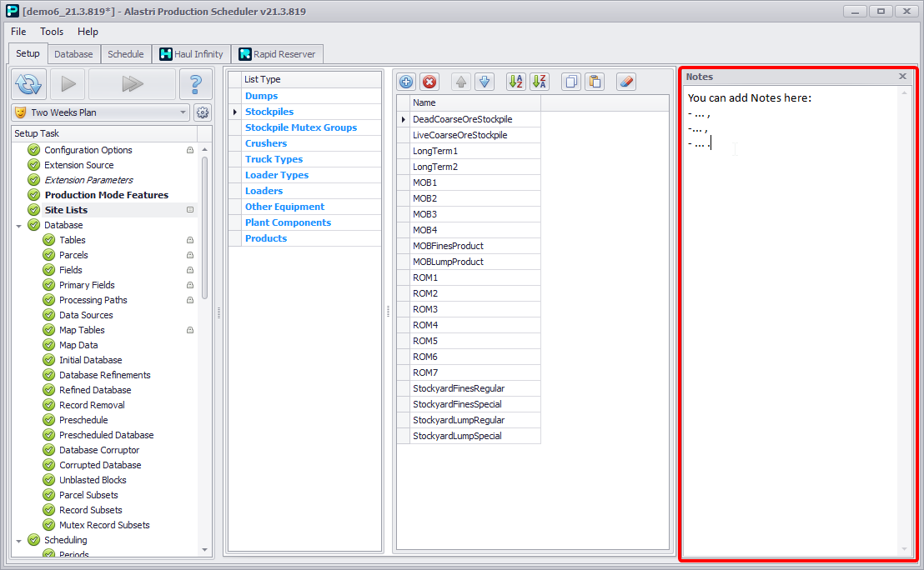This screenshot has height=570, width=924.
Task: Click the refresh arrows button
Action: (x=28, y=84)
